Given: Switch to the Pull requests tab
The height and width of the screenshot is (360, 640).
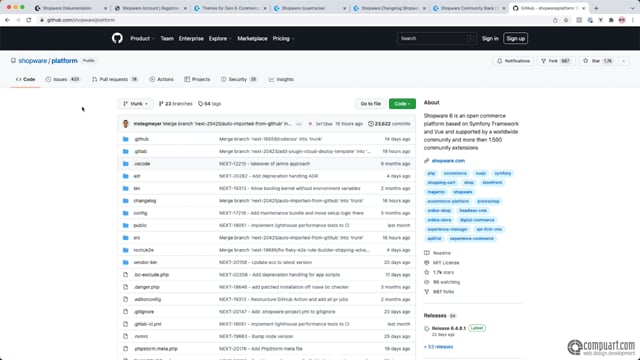Looking at the screenshot, I should click(115, 79).
